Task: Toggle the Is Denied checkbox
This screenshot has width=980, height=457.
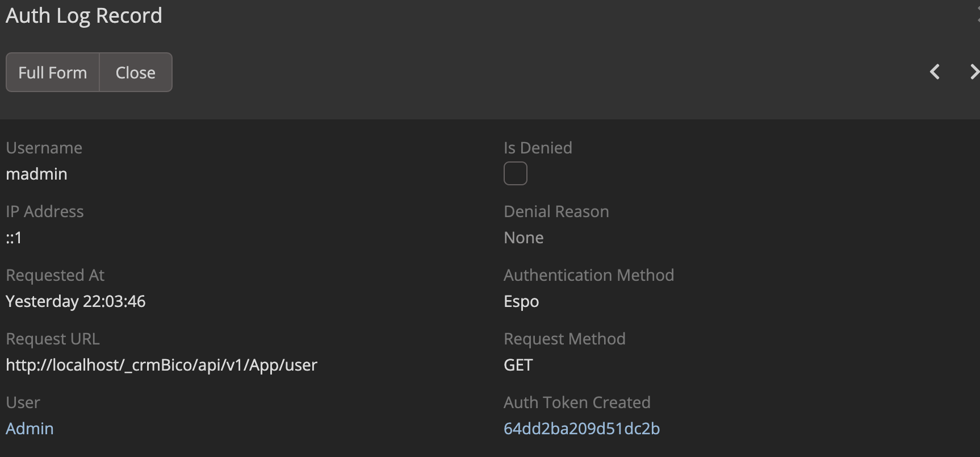Action: [x=515, y=173]
